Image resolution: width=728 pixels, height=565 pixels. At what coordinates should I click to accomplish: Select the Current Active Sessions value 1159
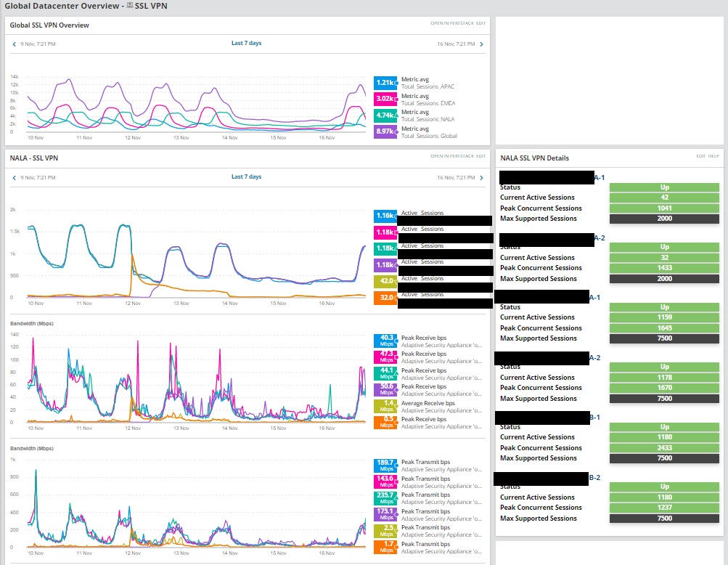[664, 317]
